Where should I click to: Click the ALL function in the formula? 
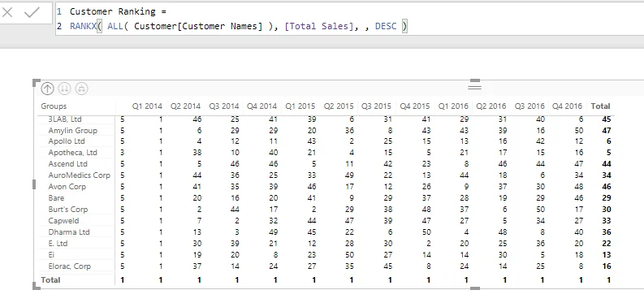[x=115, y=26]
